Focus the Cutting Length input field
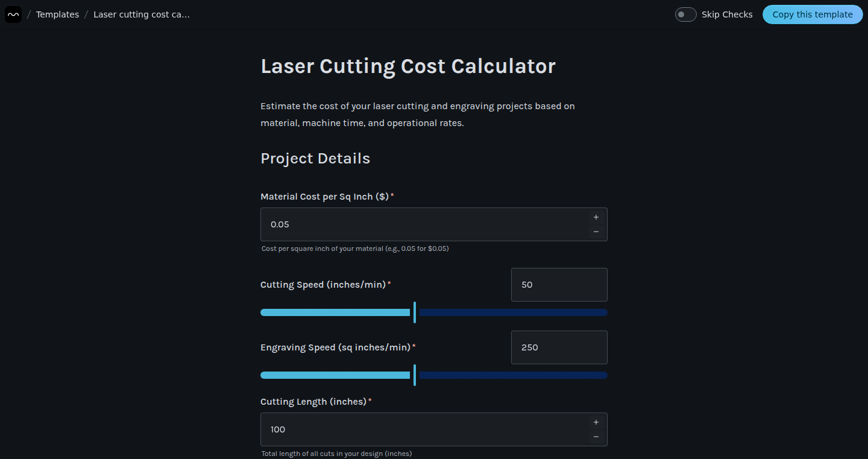Screen dimensions: 868x459 pos(424,429)
